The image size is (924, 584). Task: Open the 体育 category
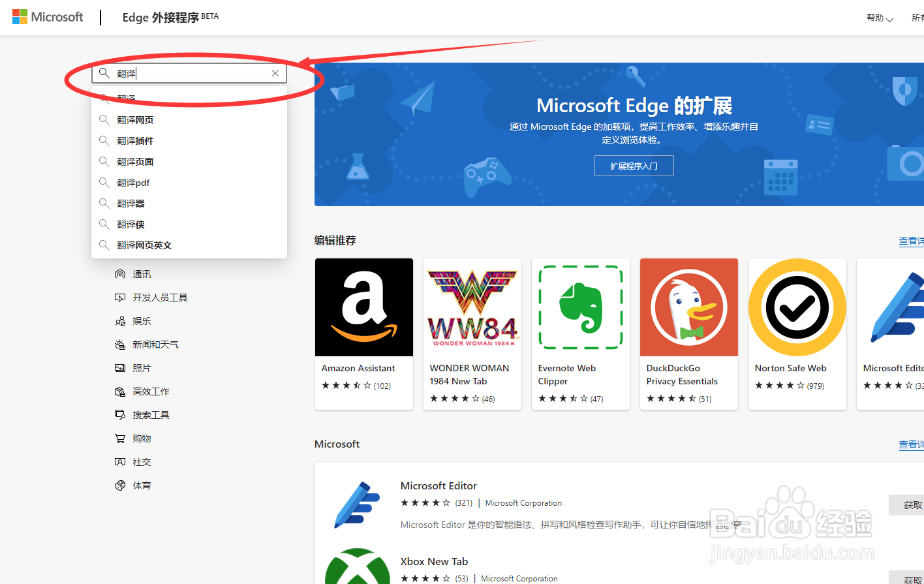tap(142, 485)
